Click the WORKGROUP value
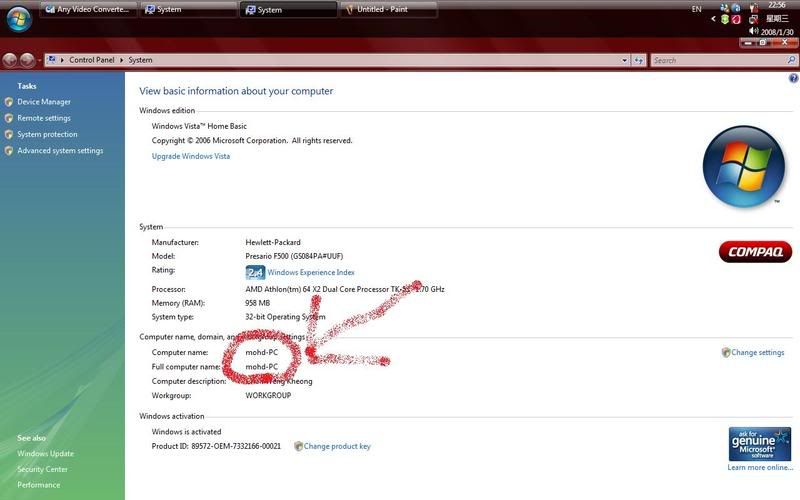This screenshot has height=500, width=800. pos(268,395)
